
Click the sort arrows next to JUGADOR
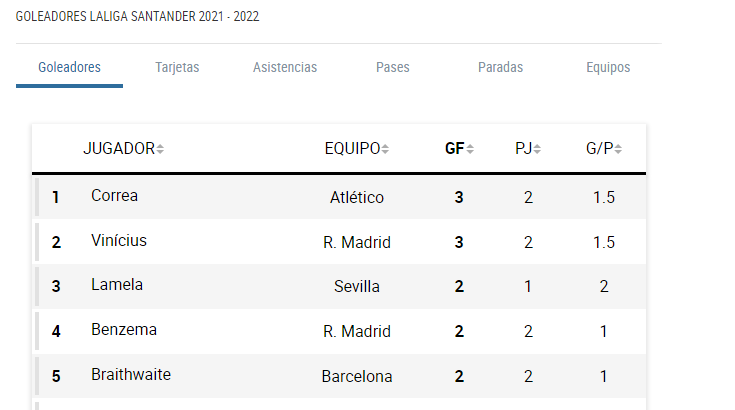coord(160,149)
